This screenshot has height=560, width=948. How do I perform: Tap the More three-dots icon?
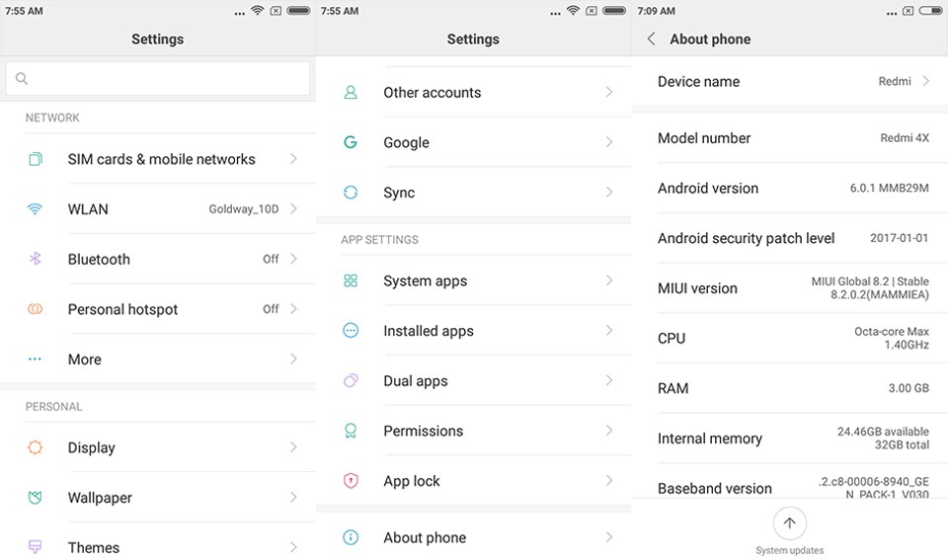pos(36,360)
